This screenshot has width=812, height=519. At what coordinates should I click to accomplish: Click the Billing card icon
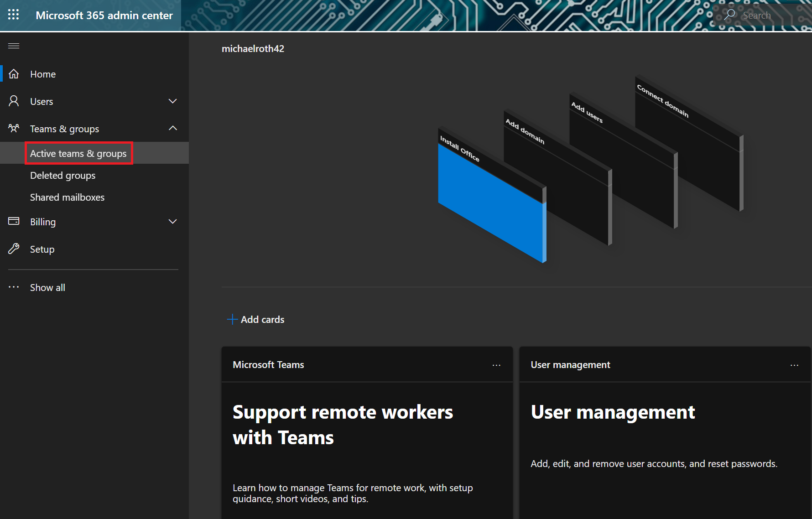pos(14,222)
